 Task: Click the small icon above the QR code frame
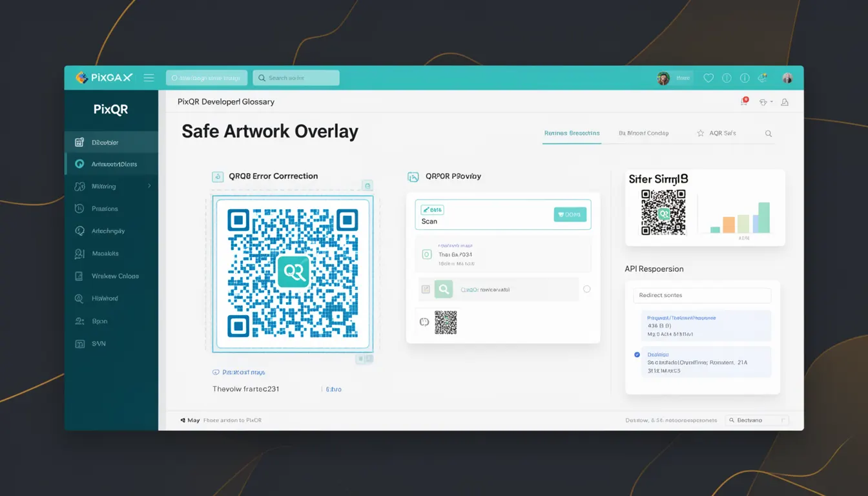(x=367, y=185)
